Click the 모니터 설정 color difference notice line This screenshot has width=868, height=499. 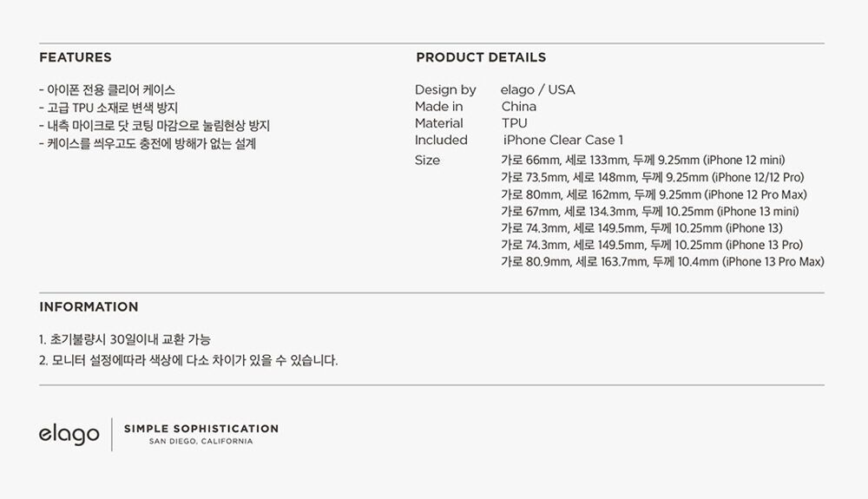pos(188,361)
